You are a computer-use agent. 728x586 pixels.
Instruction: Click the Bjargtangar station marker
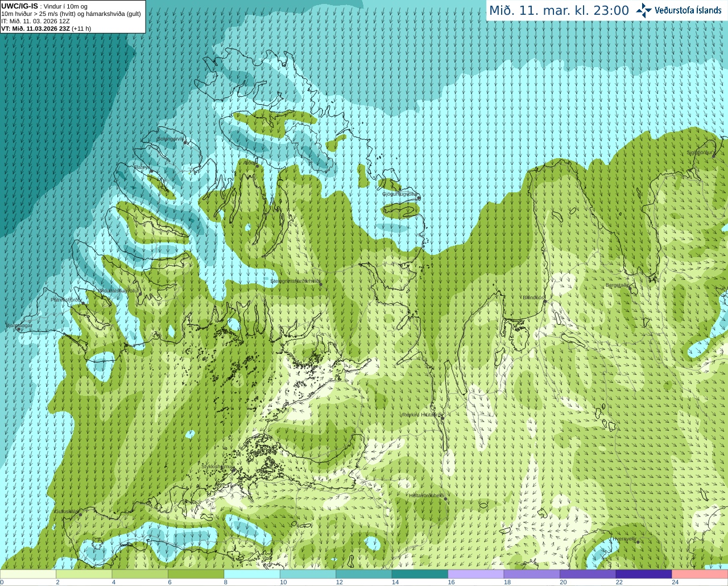[x=19, y=329]
